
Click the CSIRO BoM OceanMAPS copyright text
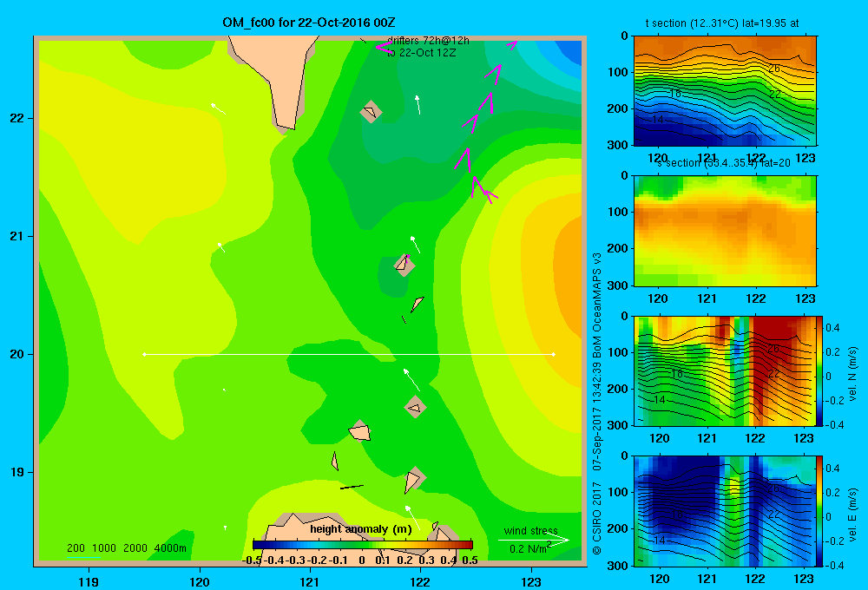[x=597, y=404]
